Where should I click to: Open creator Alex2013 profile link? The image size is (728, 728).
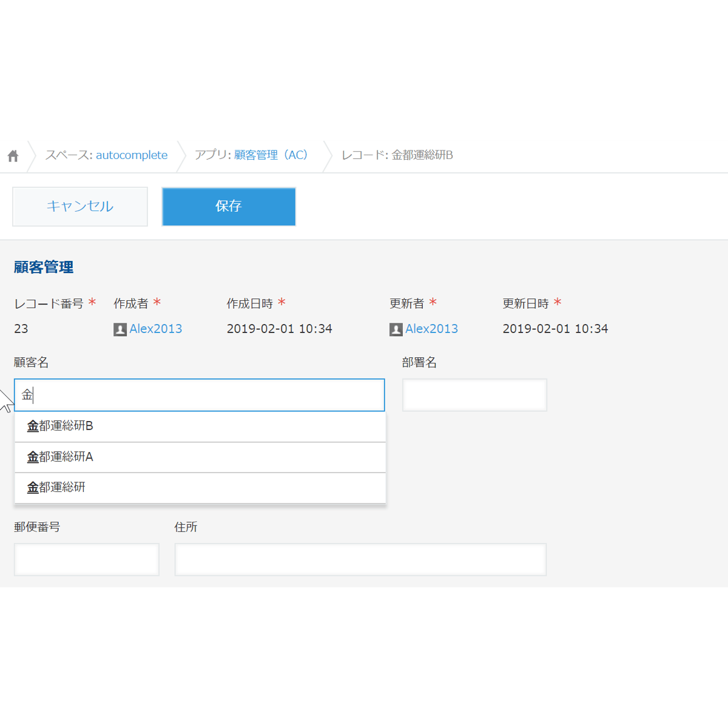tap(156, 329)
